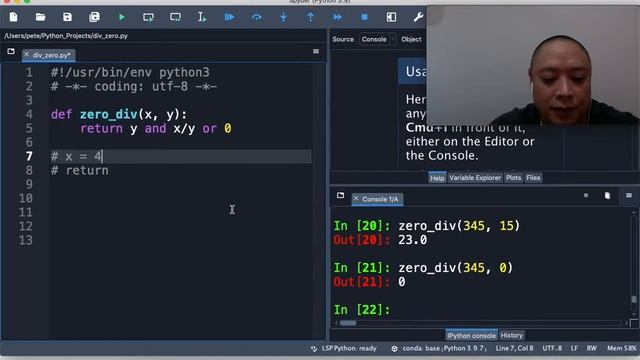Open a file using the folder icon
This screenshot has height=360, width=640.
[x=40, y=17]
